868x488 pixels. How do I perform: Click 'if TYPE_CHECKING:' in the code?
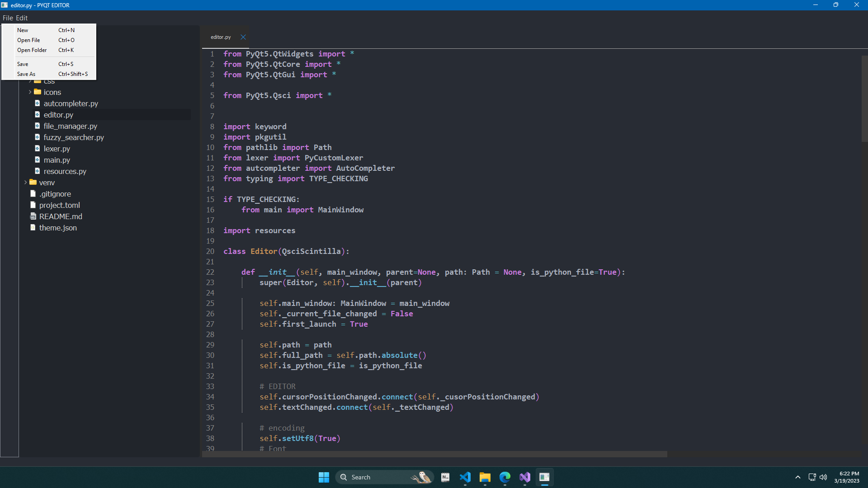pos(261,200)
